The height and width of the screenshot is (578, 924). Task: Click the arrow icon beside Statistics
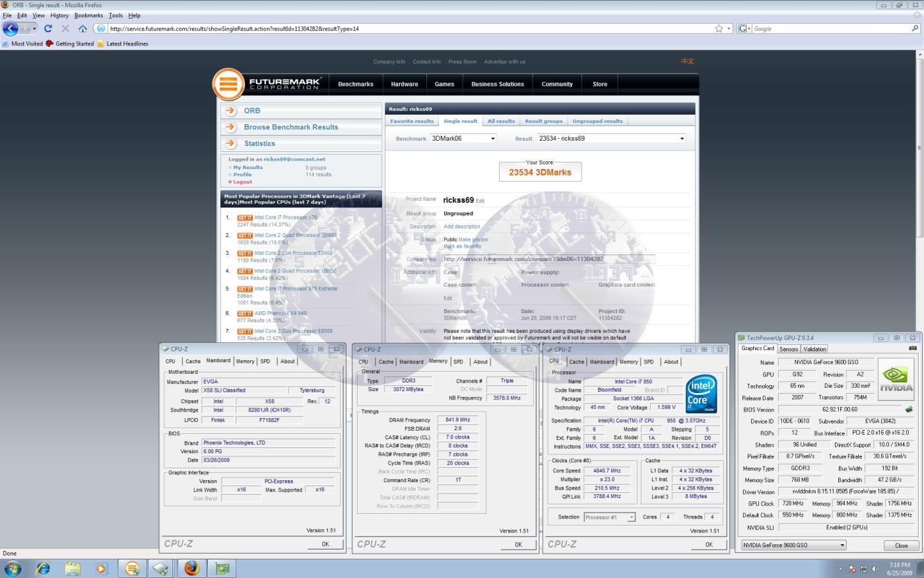point(230,143)
